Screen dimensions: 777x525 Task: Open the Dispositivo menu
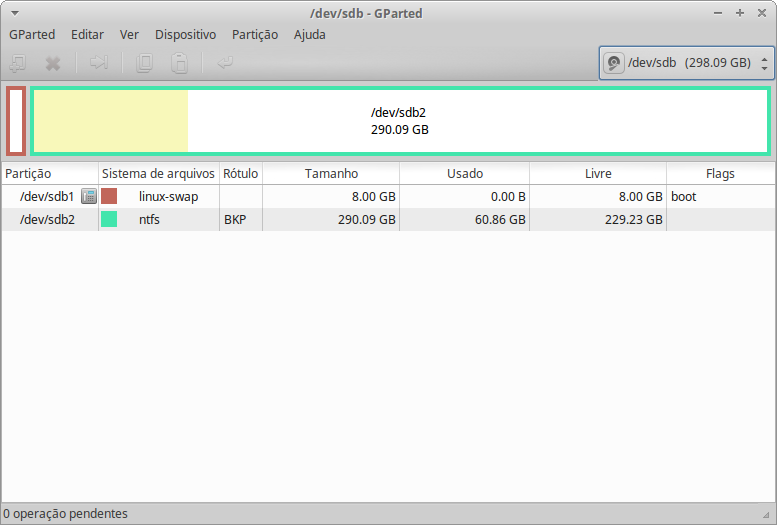point(185,35)
